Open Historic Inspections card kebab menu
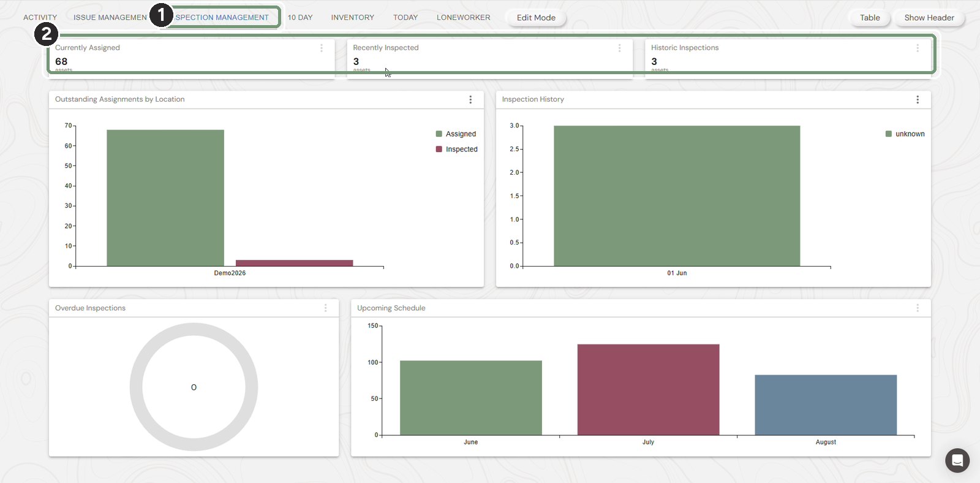980x483 pixels. tap(918, 48)
